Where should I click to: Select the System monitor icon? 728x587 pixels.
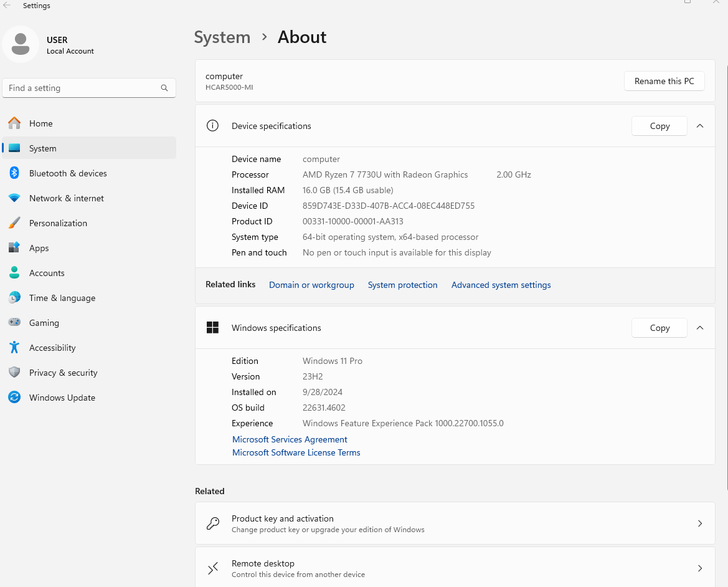click(14, 148)
